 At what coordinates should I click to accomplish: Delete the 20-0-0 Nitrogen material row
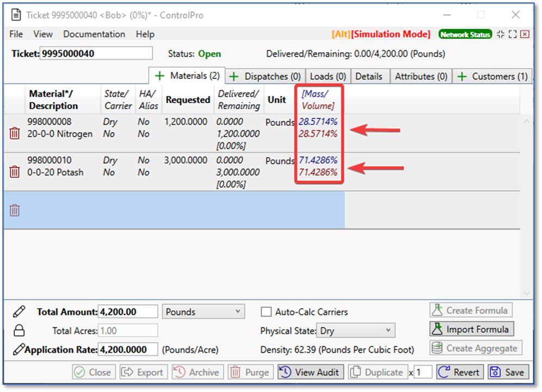[x=15, y=133]
